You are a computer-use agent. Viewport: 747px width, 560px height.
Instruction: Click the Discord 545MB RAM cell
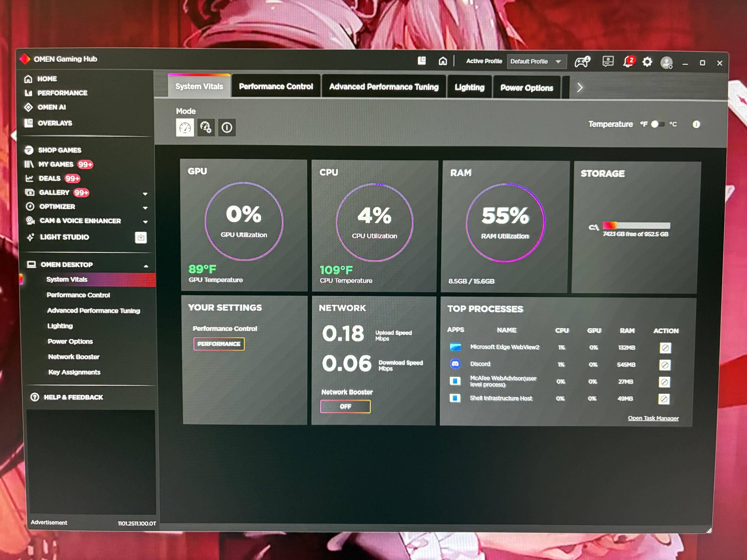[626, 365]
